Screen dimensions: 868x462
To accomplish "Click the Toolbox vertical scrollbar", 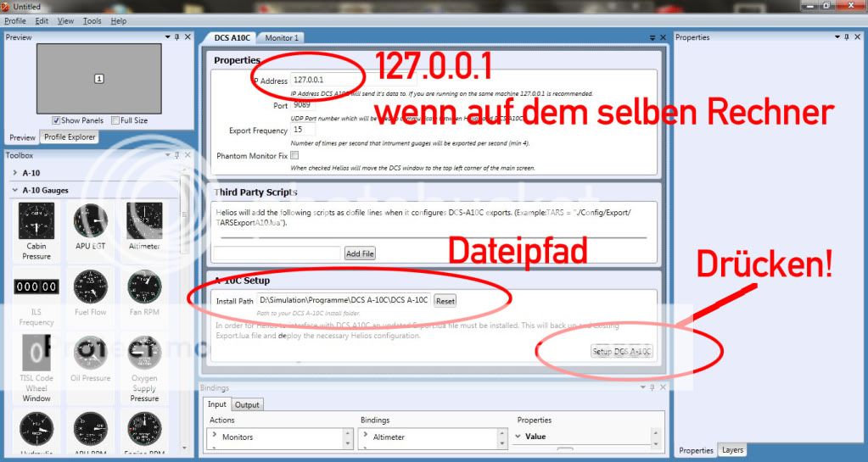I will pyautogui.click(x=184, y=310).
